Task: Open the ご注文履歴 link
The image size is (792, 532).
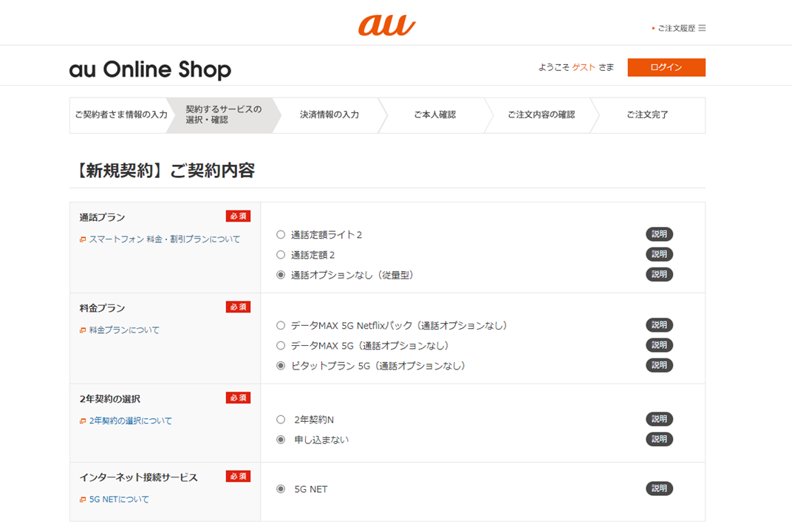Action: click(676, 28)
